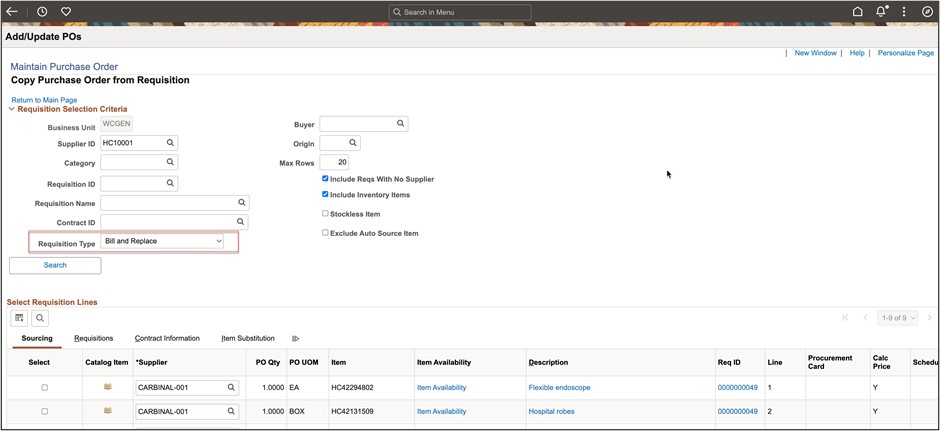Screen dimensions: 940x431
Task: Switch to Requisitions tab
Action: point(94,339)
